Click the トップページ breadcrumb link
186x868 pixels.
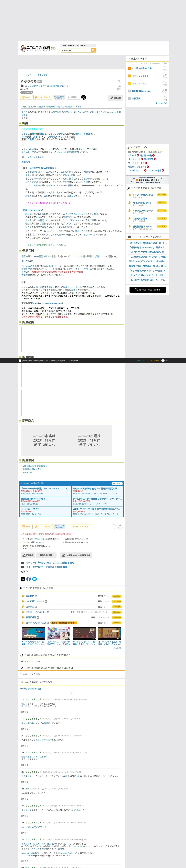click(29, 75)
